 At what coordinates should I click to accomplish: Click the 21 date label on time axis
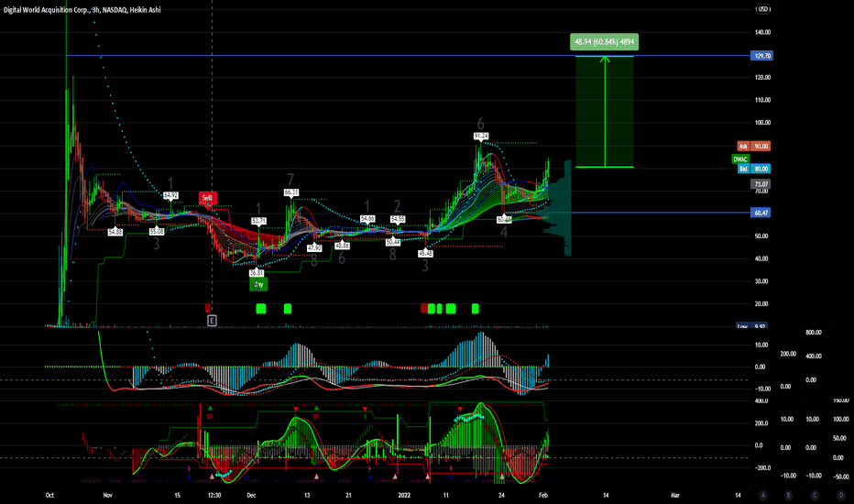[348, 495]
